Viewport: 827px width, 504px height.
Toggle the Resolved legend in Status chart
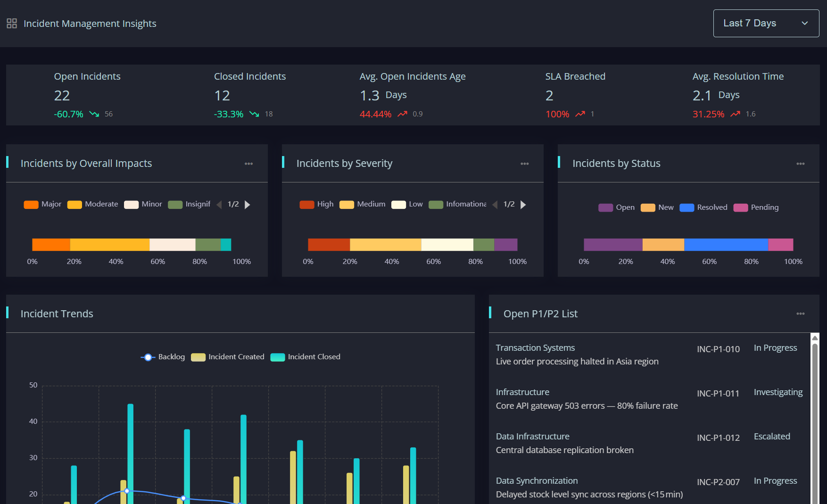[703, 207]
